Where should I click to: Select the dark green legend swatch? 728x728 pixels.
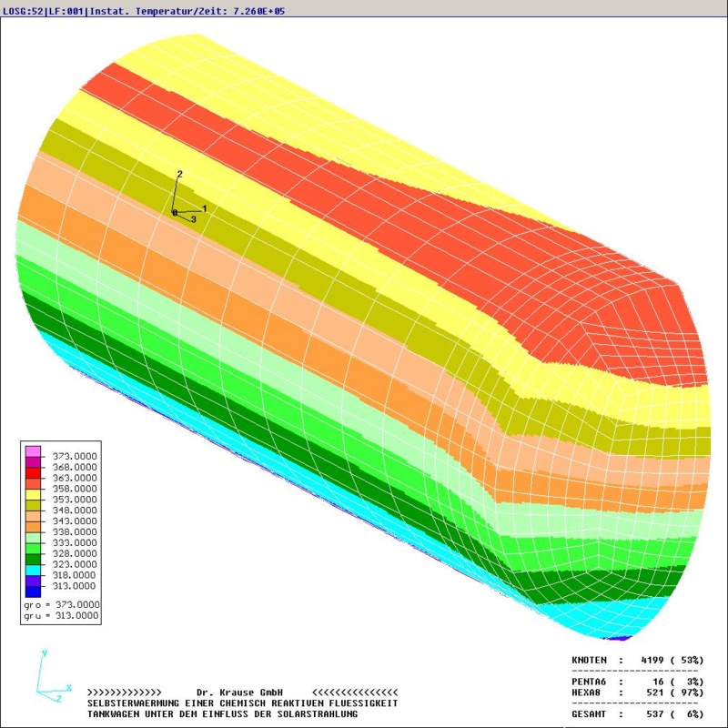[x=33, y=559]
